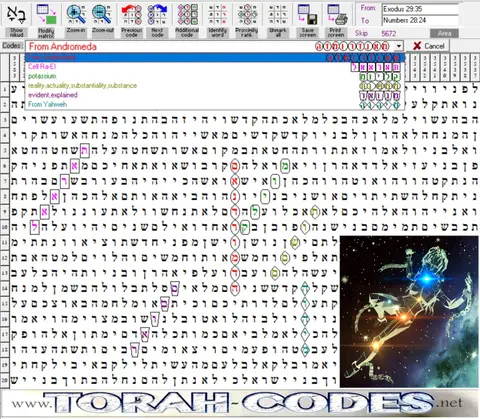Click the Skip value 5672
Screen dimensions: 480x419
[x=389, y=33]
